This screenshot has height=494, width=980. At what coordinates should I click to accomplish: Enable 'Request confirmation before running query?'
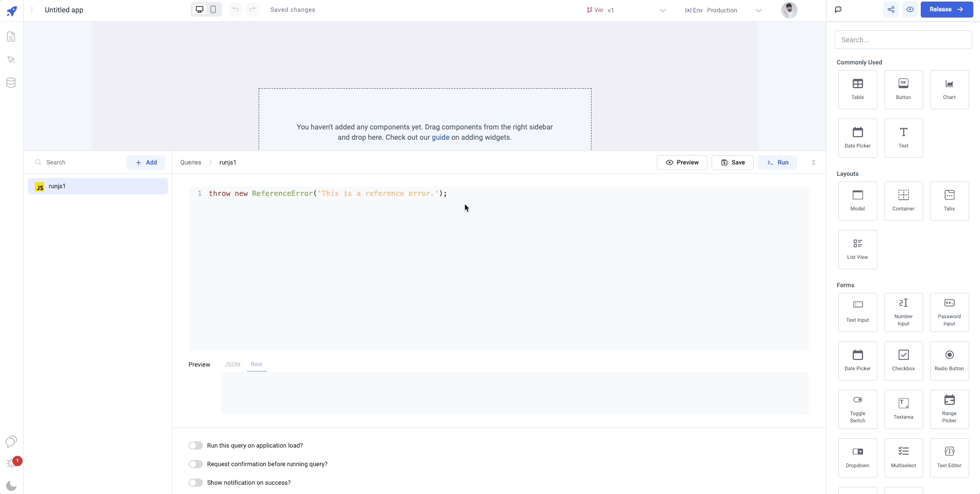tap(196, 464)
